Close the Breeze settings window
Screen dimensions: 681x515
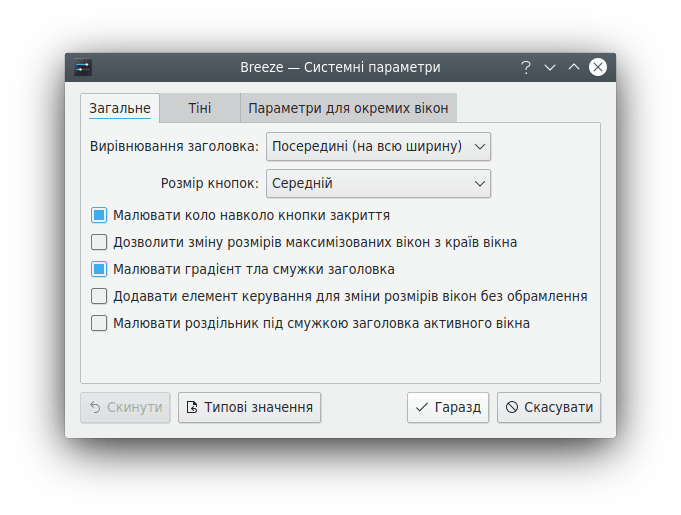598,67
